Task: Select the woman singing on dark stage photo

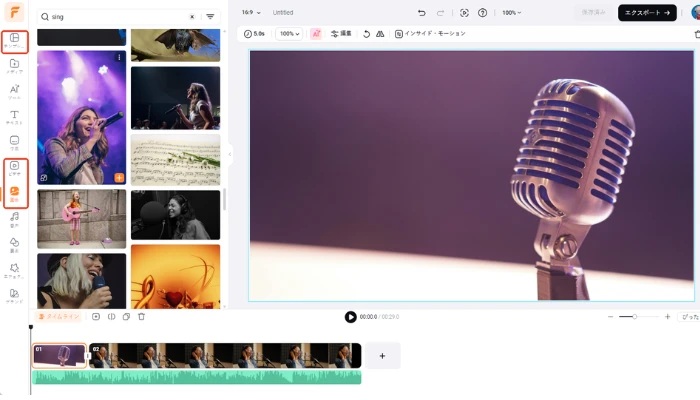Action: coord(175,98)
